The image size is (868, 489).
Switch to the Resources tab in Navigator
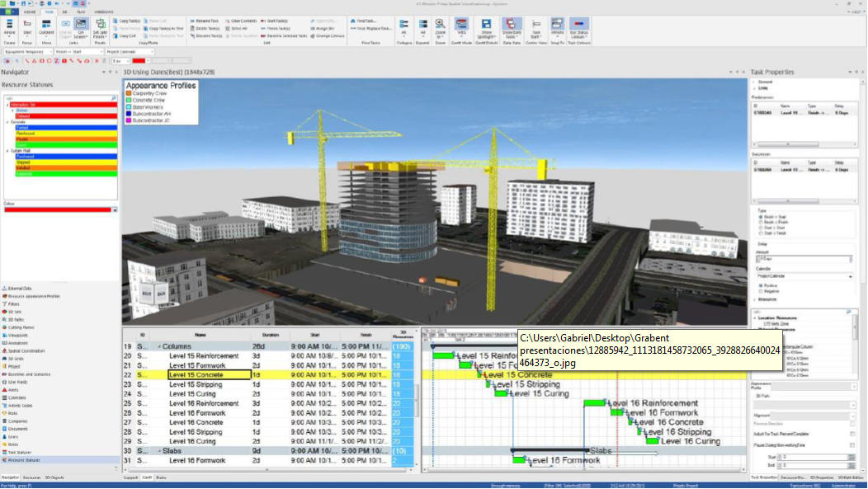[32, 477]
